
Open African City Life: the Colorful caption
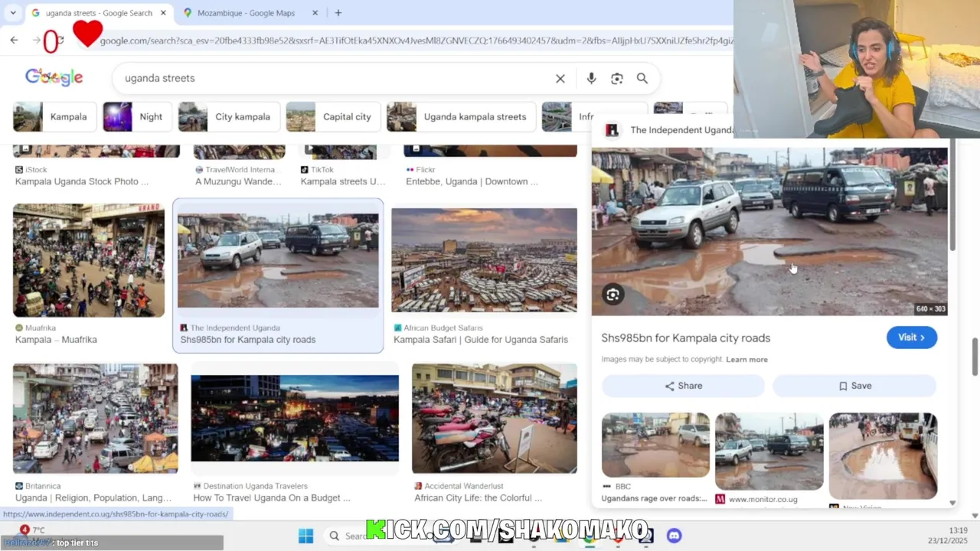point(478,498)
